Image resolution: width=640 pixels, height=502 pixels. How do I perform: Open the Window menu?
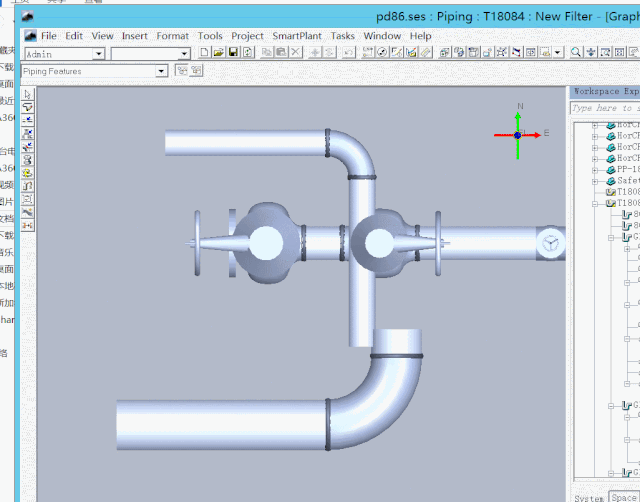click(382, 36)
